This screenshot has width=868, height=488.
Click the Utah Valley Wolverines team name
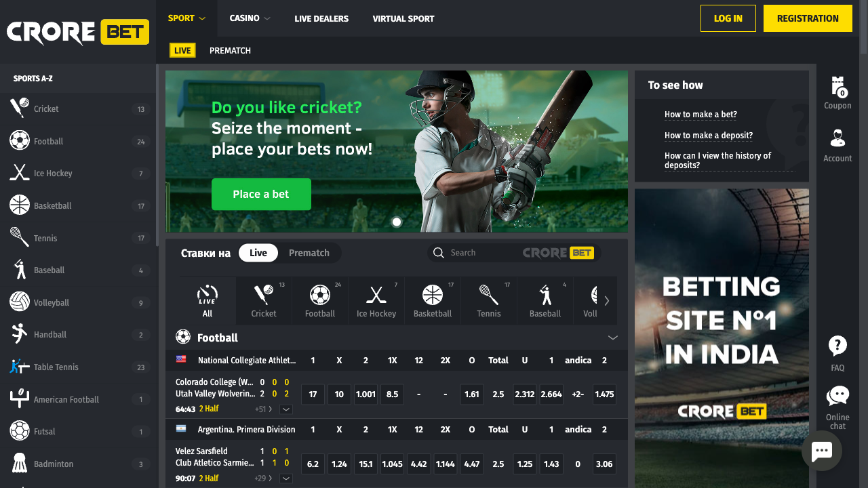216,394
